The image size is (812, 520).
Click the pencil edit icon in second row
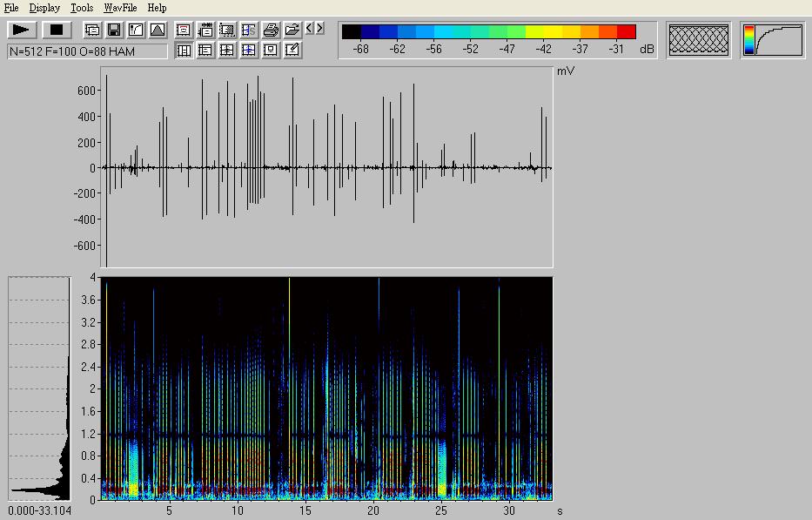pos(292,51)
